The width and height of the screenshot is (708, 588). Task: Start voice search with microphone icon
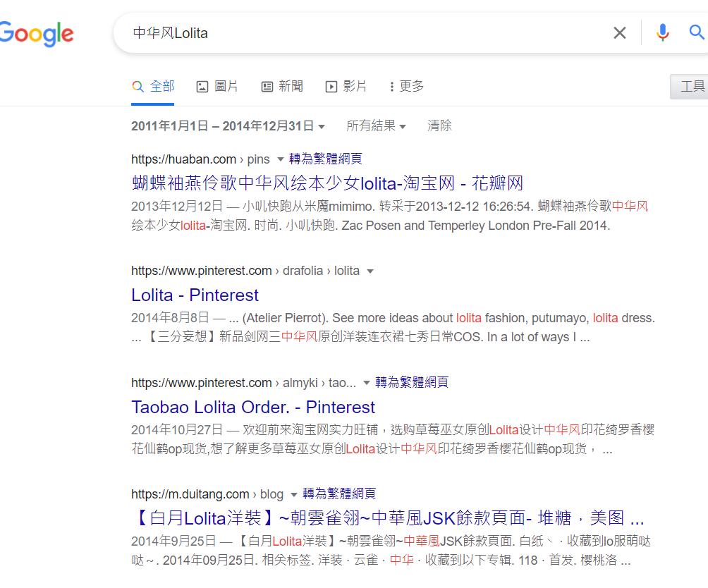pos(662,33)
